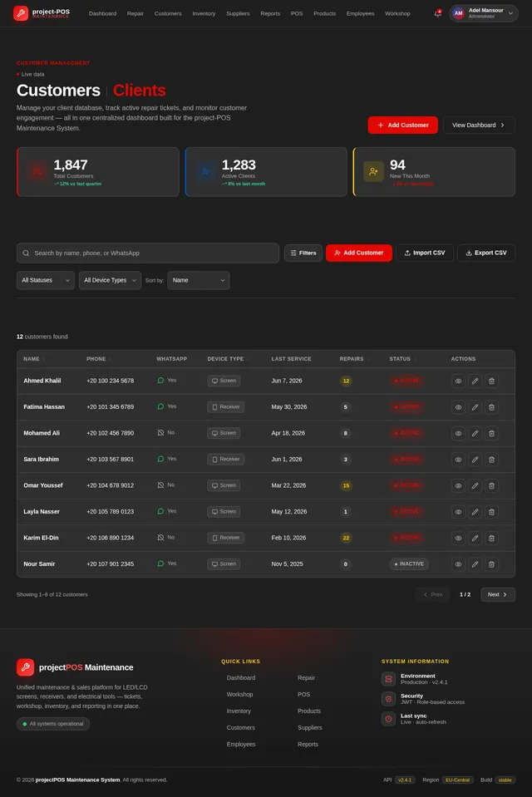Viewport: 532px width, 797px height.
Task: Click the Last sync clock icon
Action: tap(388, 719)
